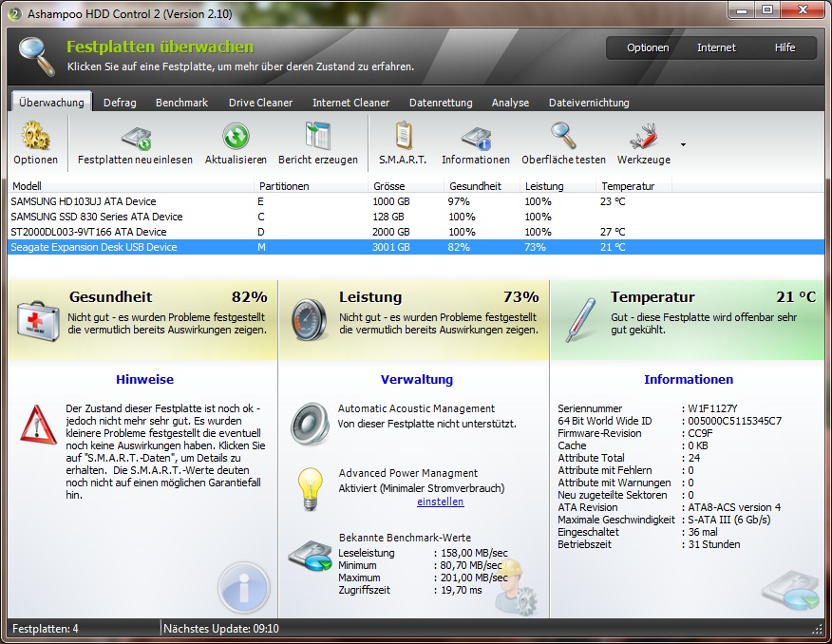This screenshot has height=644, width=832.
Task: Select the ST2000DL003-9VT166 ATA Device row
Action: 416,232
